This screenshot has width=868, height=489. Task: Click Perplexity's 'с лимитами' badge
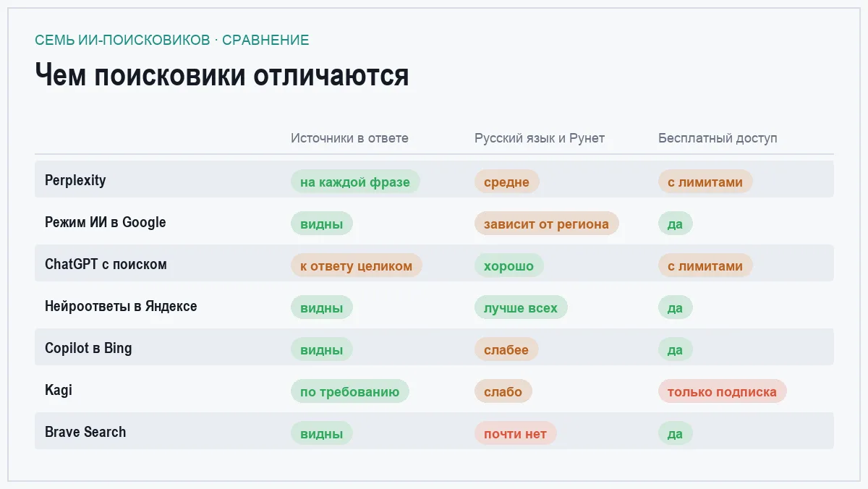pos(705,182)
